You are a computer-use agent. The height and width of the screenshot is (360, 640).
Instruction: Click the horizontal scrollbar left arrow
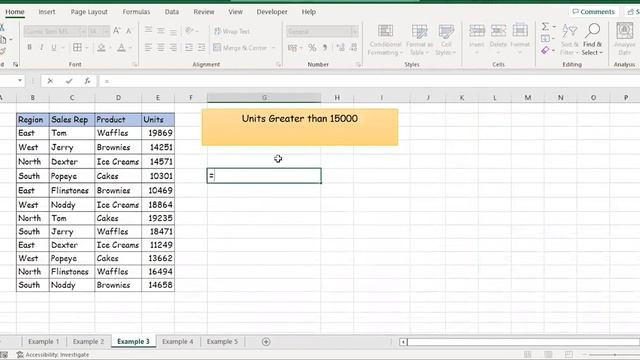(403, 342)
